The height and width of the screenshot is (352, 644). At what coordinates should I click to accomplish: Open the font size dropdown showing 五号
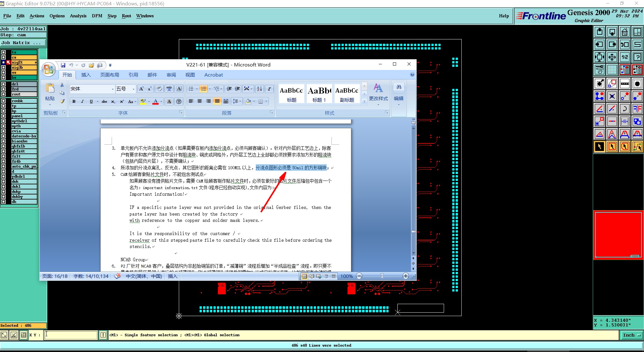(x=133, y=89)
